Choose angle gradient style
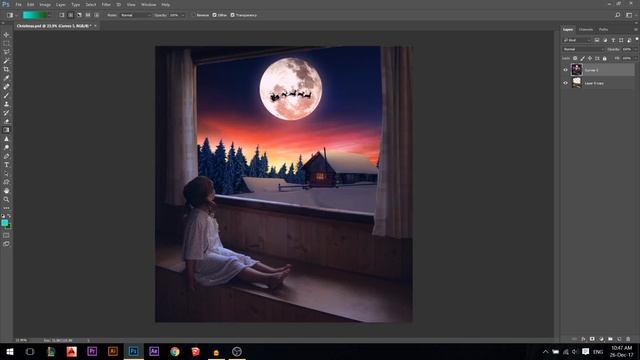The image size is (640, 360). 79,15
